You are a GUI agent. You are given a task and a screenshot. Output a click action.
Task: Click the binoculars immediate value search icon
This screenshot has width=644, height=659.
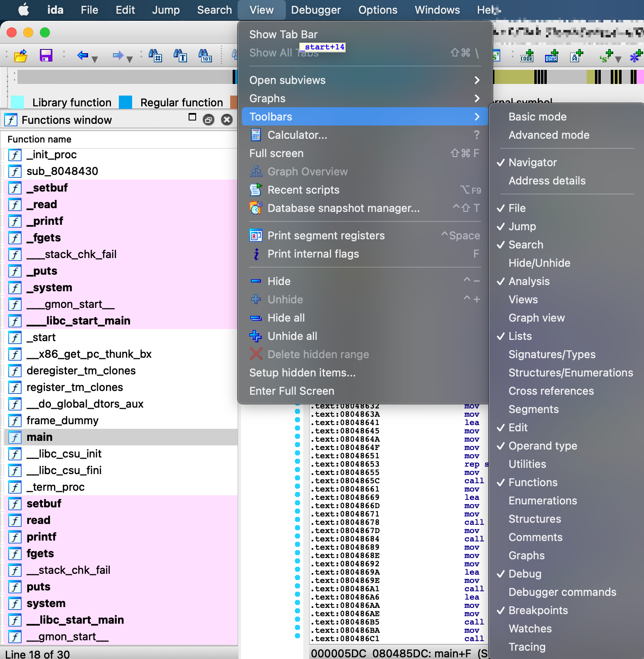pos(155,55)
